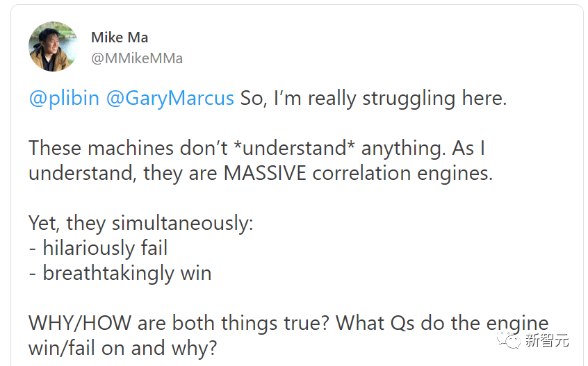The height and width of the screenshot is (366, 588).
Task: Follow the @GaryMarcus mention link
Action: (x=170, y=98)
